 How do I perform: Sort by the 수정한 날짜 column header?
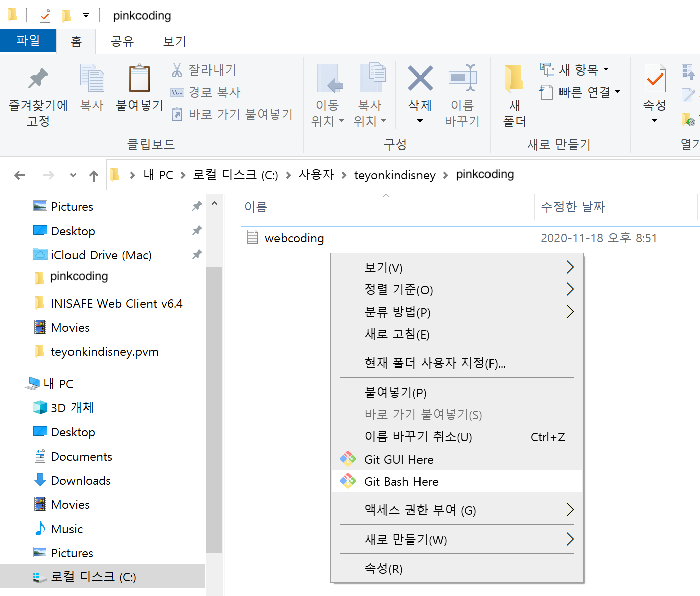pos(573,207)
